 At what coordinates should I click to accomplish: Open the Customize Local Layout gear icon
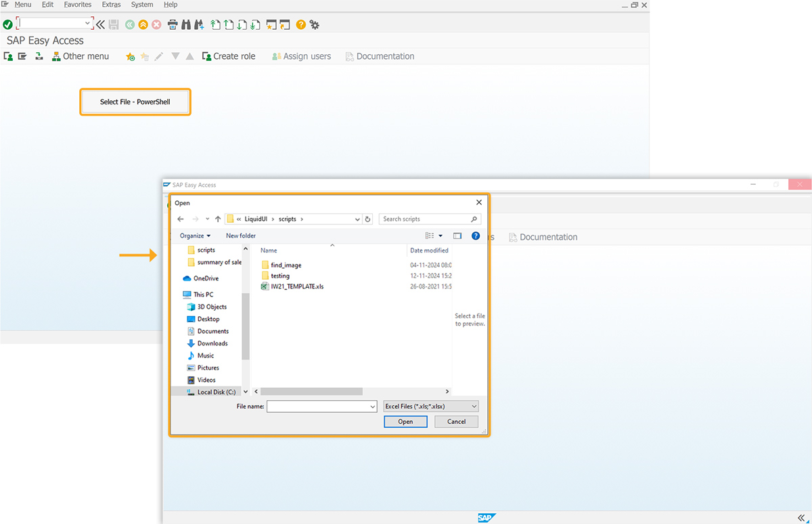tap(315, 24)
